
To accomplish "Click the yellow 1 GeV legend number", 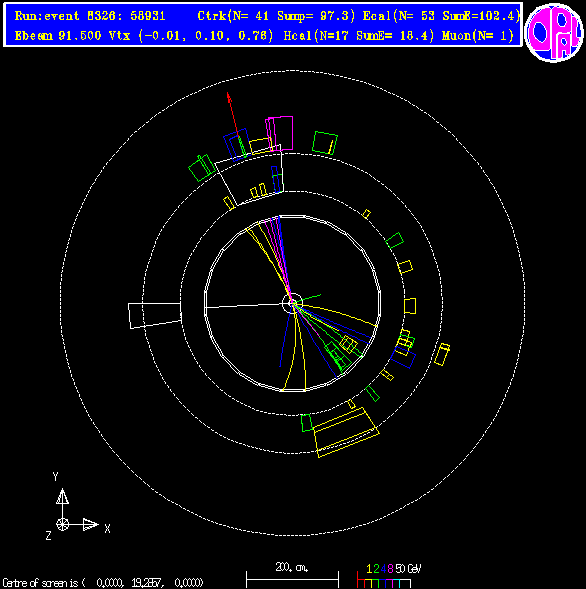I will coord(369,569).
